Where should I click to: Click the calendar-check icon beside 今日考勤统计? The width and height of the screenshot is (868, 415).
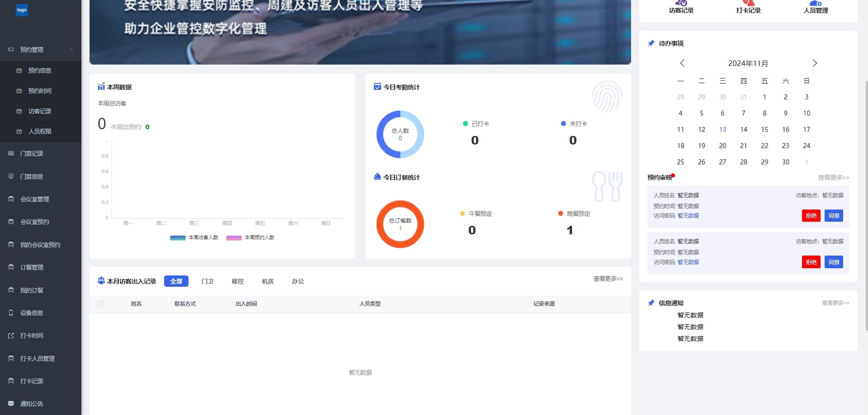(x=377, y=86)
